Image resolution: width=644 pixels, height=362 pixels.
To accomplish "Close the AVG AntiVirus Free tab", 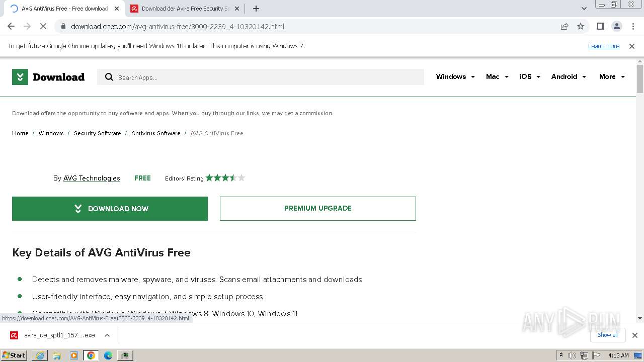I will pos(117,9).
